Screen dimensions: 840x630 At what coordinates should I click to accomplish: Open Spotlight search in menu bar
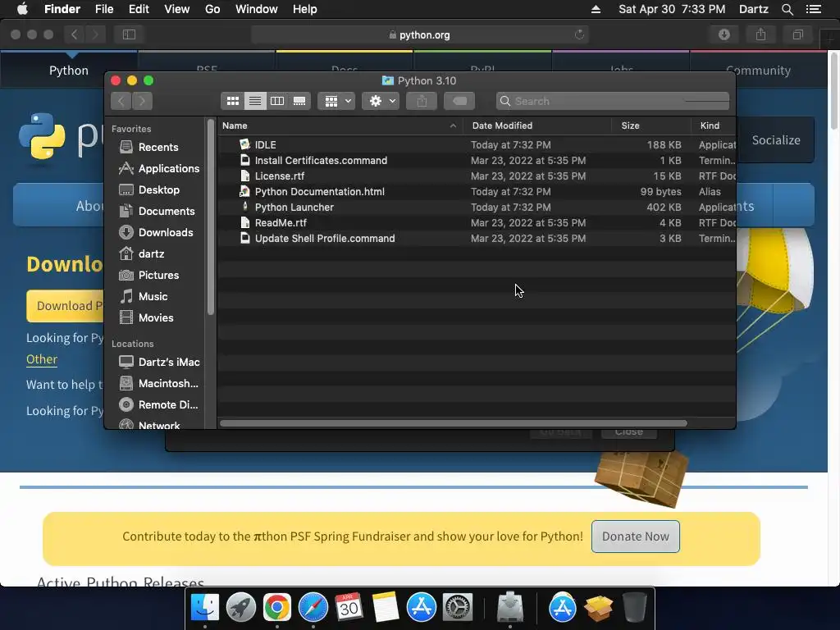tap(787, 9)
